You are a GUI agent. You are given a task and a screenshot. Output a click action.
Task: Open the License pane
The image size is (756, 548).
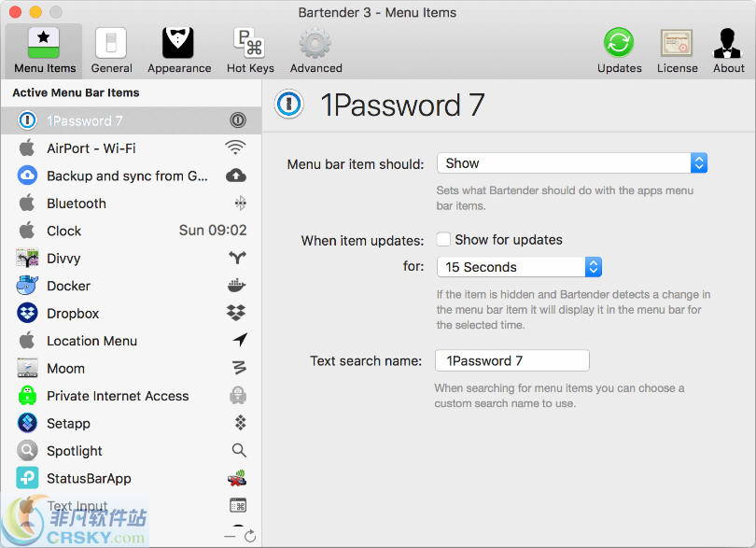[x=677, y=51]
